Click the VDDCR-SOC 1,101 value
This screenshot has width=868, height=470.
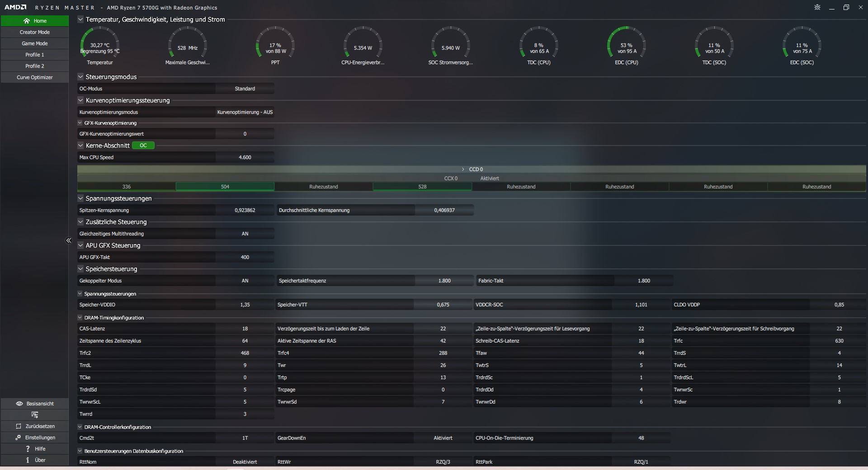click(x=641, y=305)
